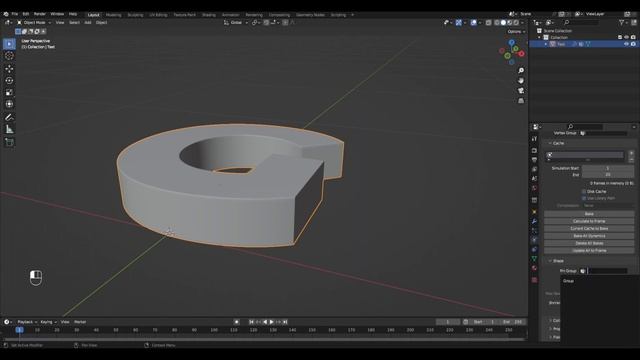The height and width of the screenshot is (360, 640).
Task: Select the Measure tool
Action: click(9, 129)
